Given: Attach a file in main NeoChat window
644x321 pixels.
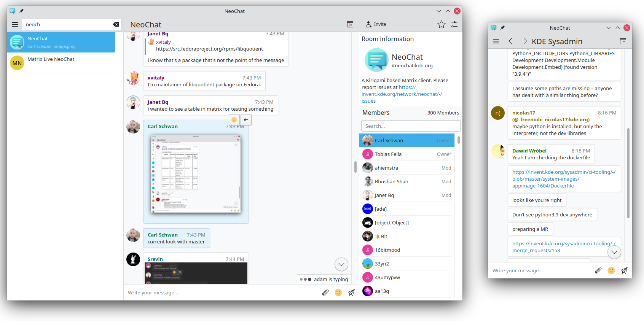Looking at the screenshot, I should click(x=325, y=292).
